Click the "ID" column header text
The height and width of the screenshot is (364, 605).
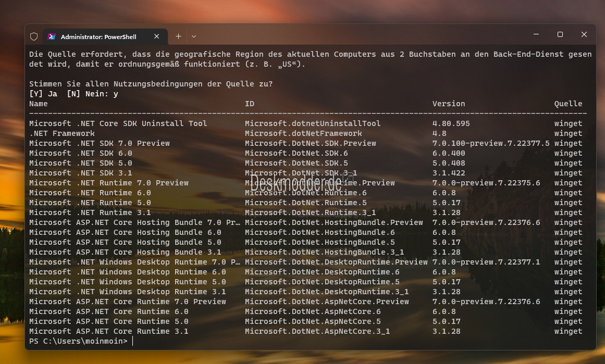coord(250,104)
